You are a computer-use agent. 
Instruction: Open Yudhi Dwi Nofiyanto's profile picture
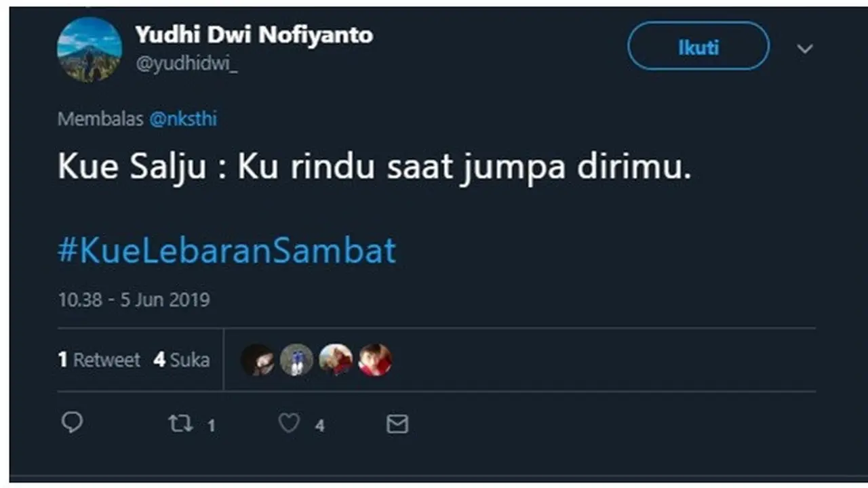click(89, 49)
